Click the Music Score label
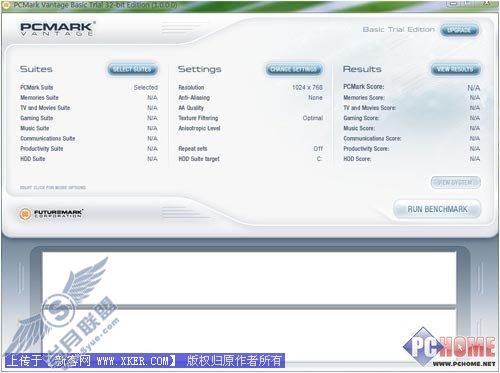Image resolution: width=500 pixels, height=373 pixels. [x=359, y=128]
